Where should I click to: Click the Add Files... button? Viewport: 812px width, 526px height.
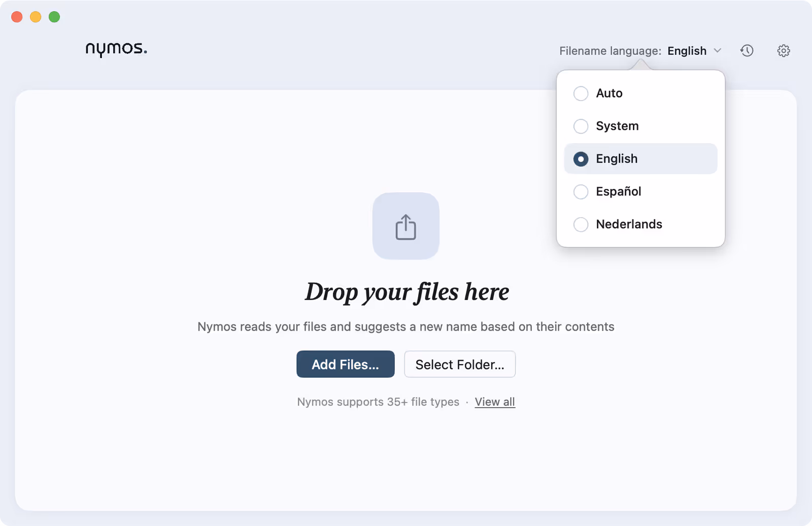346,364
